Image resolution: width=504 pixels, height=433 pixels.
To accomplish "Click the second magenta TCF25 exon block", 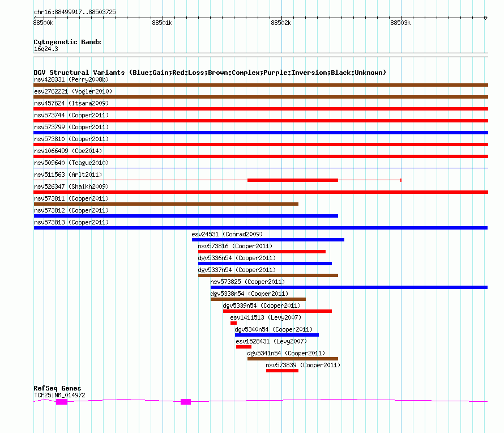I will coord(186,402).
